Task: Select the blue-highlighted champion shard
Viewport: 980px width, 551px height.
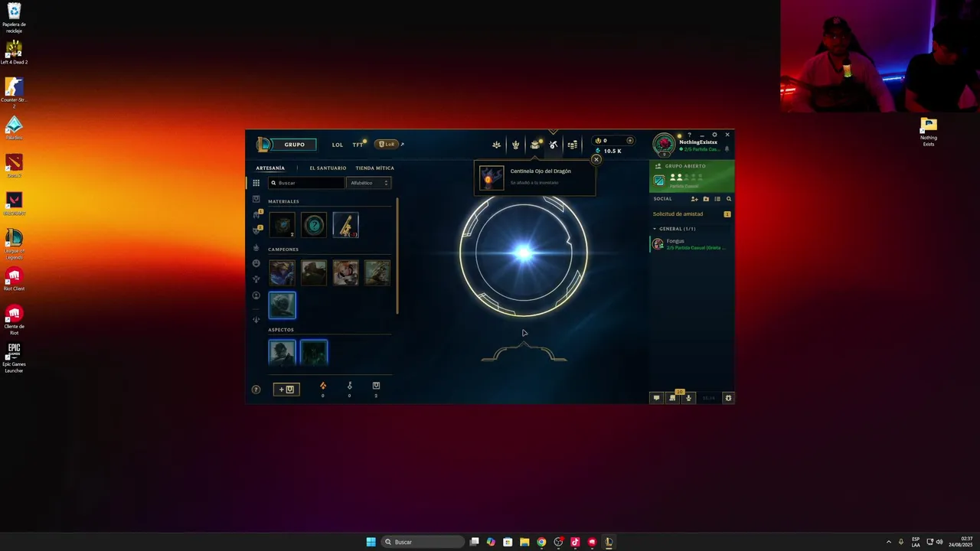Action: (x=282, y=305)
